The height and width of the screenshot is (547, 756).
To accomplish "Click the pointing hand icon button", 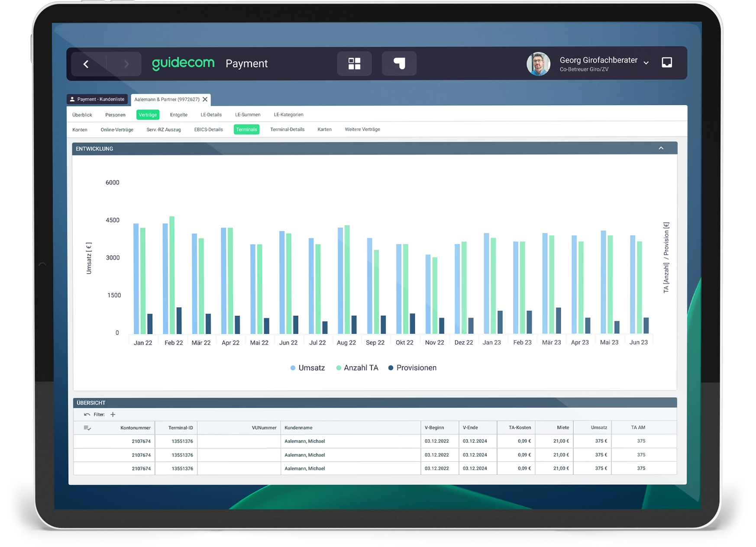I will pyautogui.click(x=399, y=64).
